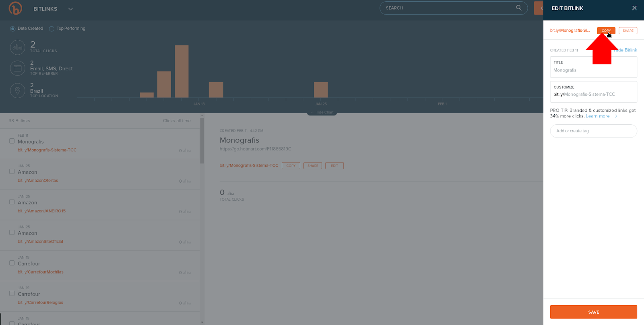Screen dimensions: 644x325
Task: Click EDIT button in Monografis detail view
Action: tap(334, 166)
